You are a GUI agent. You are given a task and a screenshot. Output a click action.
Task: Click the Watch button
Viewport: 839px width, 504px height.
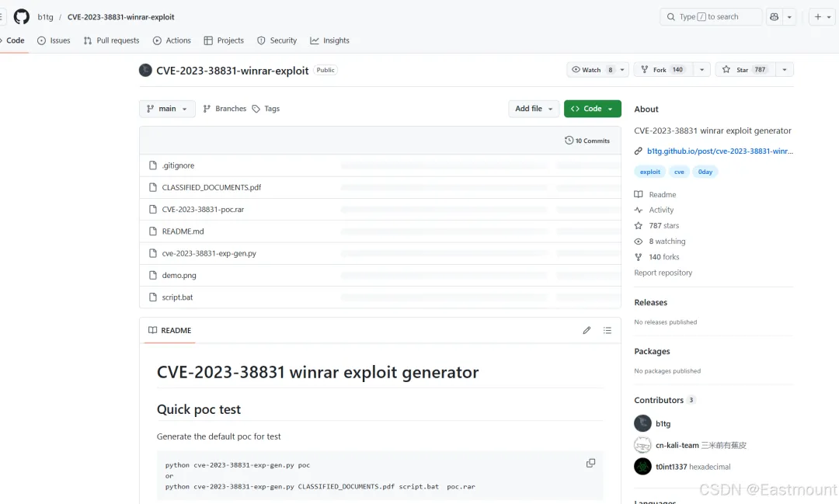pos(591,70)
